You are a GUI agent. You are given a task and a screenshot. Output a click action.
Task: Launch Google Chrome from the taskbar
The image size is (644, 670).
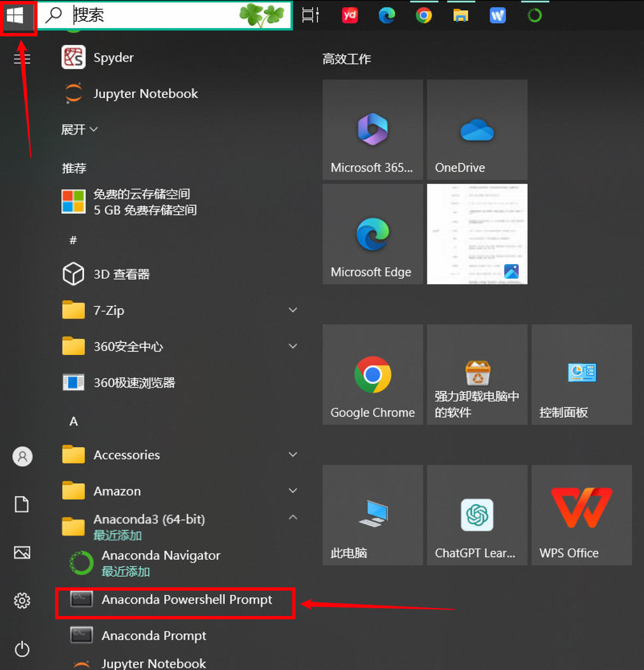423,15
